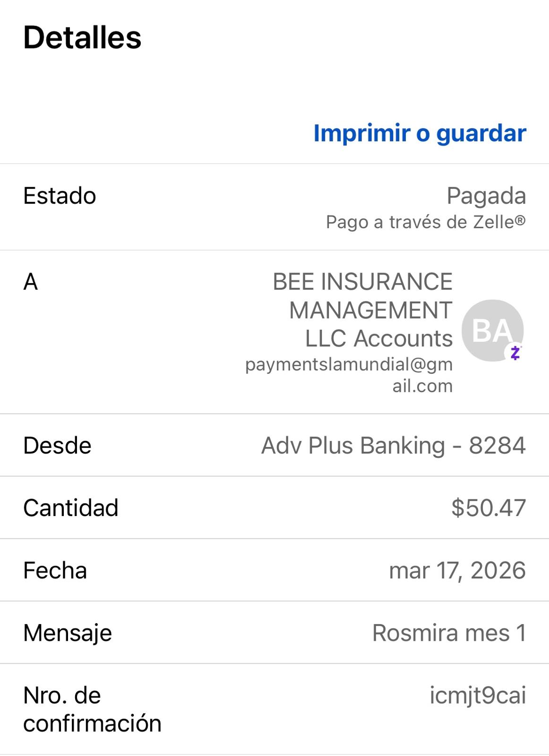Click the Nro. de confirmación label
The width and height of the screenshot is (549, 756).
(x=92, y=709)
